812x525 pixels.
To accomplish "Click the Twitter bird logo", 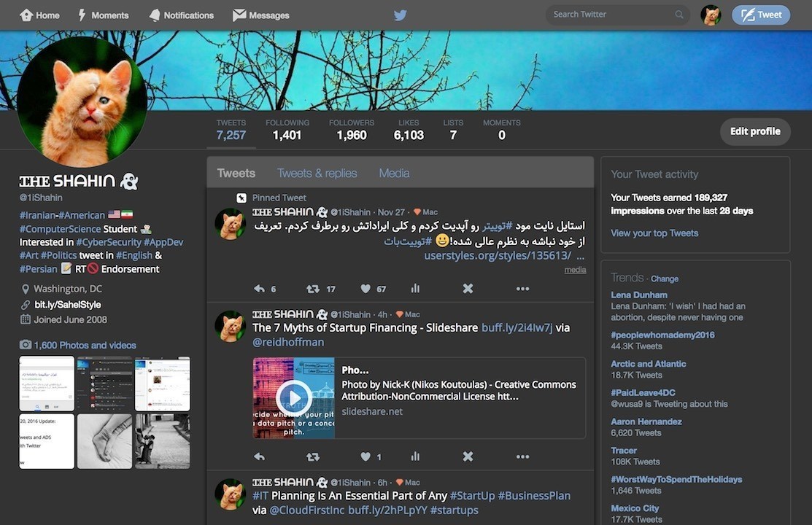I will pos(400,15).
